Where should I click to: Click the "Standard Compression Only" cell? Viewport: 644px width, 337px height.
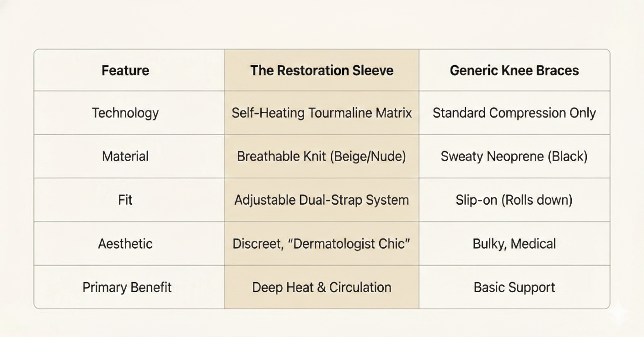(514, 113)
